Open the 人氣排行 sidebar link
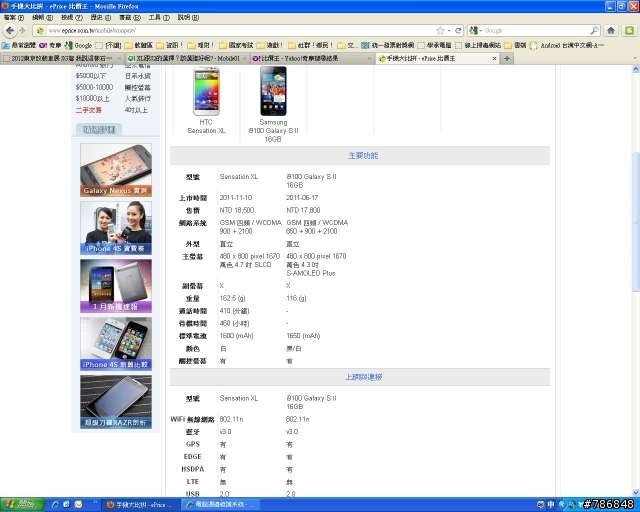Viewport: 640px width, 512px height. (138, 98)
